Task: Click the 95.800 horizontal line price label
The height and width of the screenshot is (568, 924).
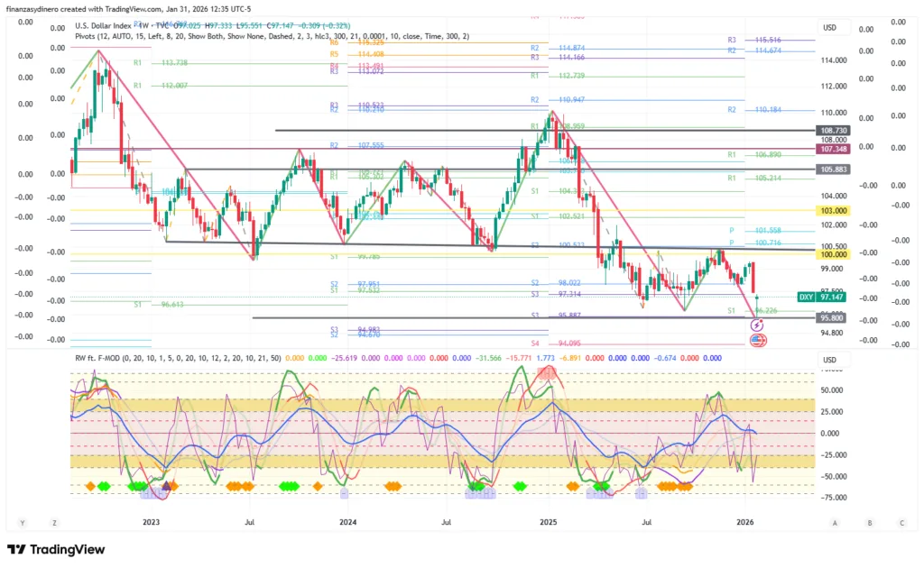Action: click(831, 317)
